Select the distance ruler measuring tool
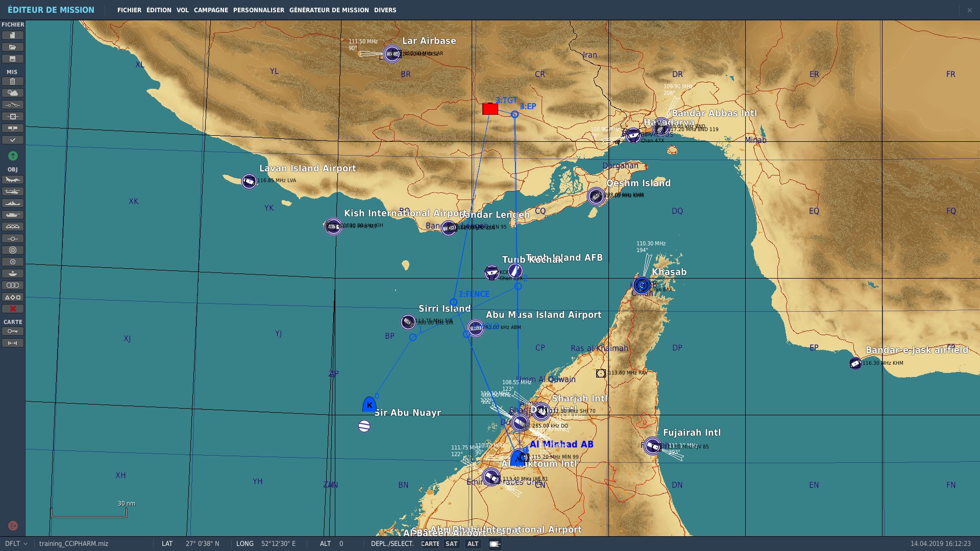Screen dimensions: 980x551 click(13, 343)
